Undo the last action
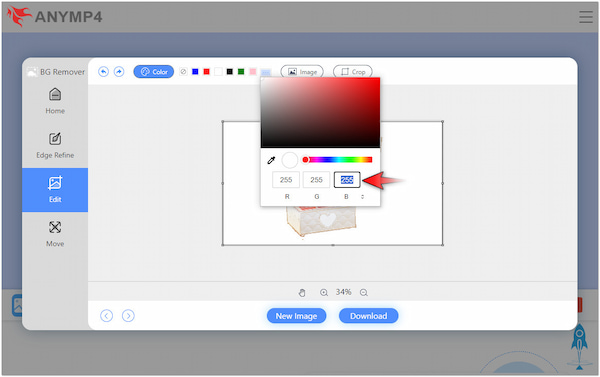Image resolution: width=600 pixels, height=377 pixels. (x=103, y=72)
